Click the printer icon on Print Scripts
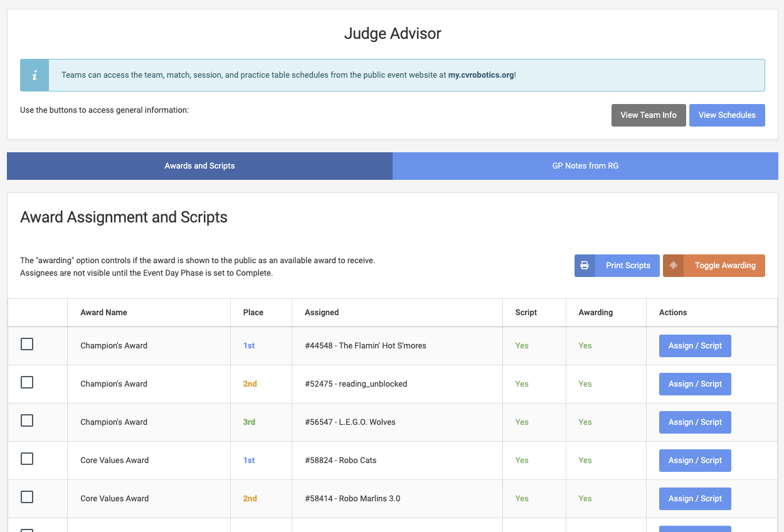Screen dimensions: 784x532 point(585,266)
